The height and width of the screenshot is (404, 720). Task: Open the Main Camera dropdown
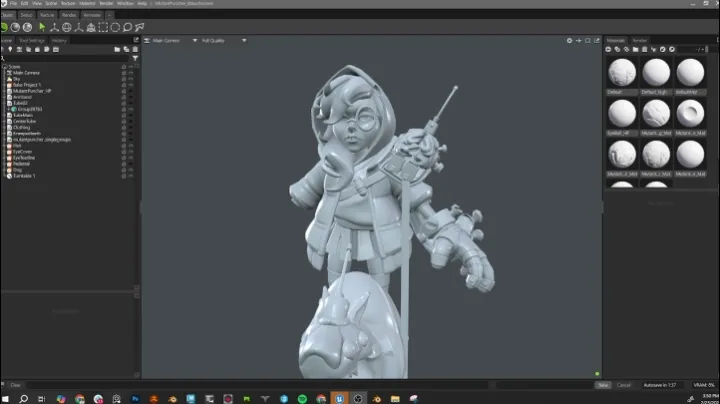(171, 40)
